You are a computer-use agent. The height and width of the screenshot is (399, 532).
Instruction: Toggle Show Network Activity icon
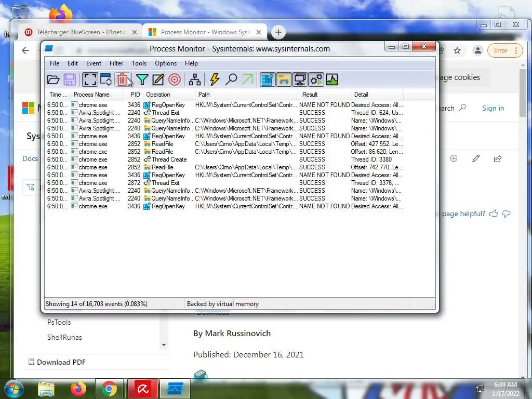tap(300, 79)
